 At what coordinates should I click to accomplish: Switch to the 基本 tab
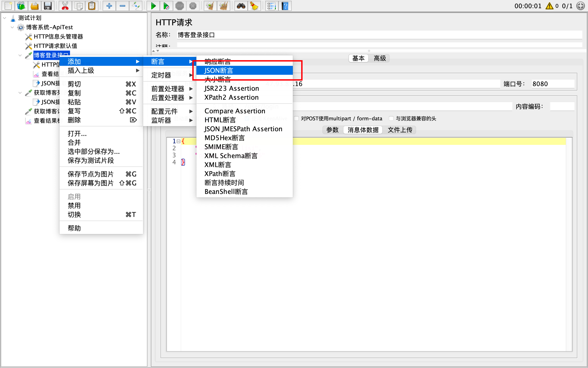359,58
